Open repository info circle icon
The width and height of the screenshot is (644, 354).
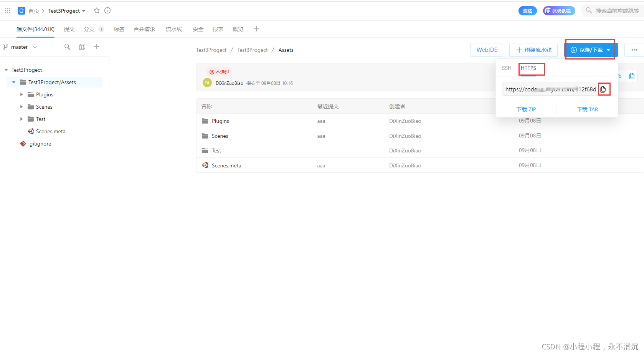coord(107,11)
